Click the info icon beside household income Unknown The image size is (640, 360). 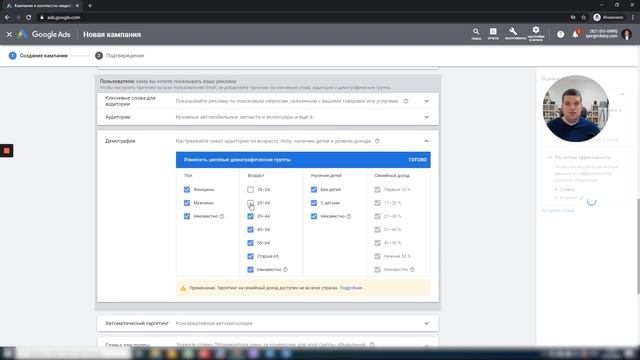412,270
